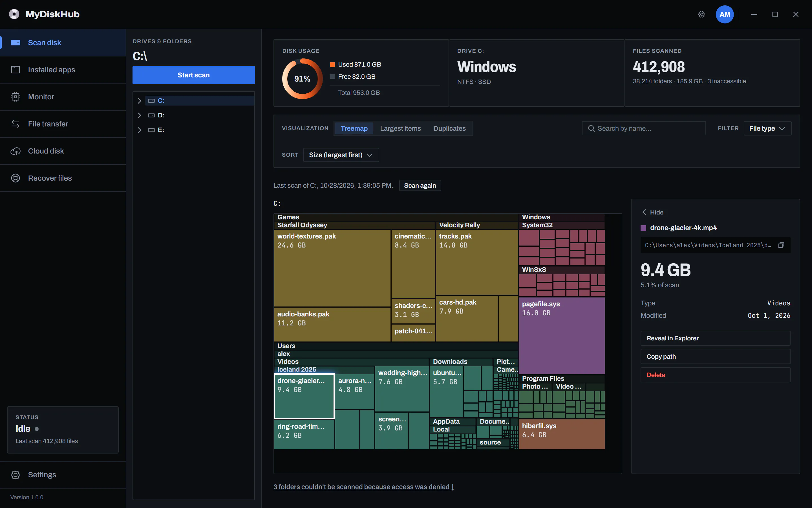This screenshot has height=508, width=812.
Task: Click the 91% disk usage ring
Action: coord(302,79)
